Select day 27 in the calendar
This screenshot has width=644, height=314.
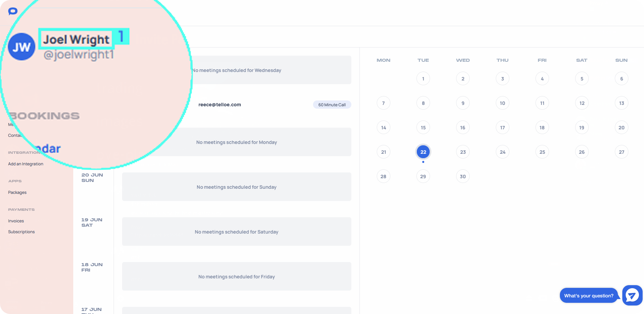click(622, 152)
